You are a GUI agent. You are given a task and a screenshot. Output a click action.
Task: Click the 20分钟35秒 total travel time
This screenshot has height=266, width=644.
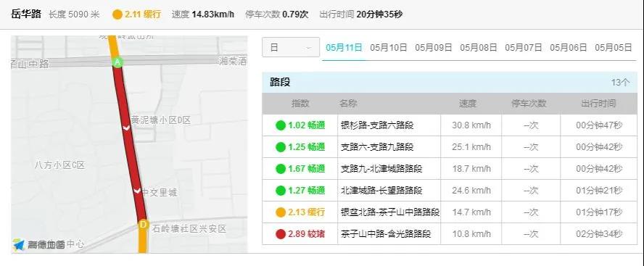tap(379, 14)
